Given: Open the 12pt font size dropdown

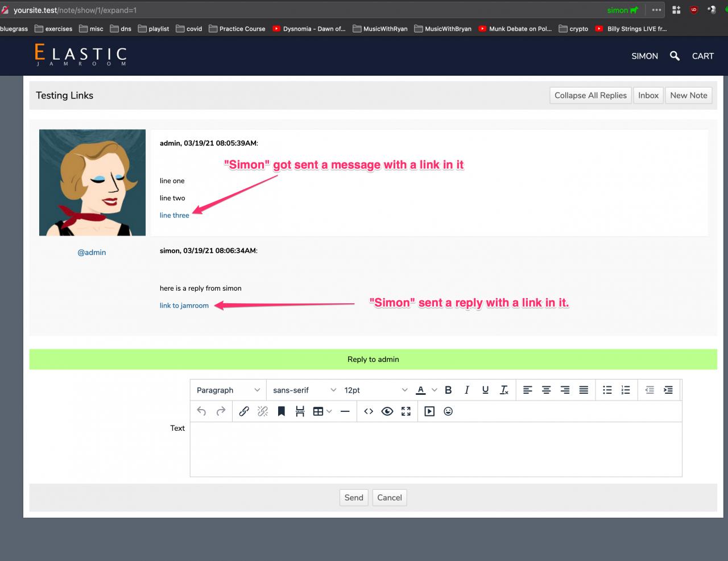Looking at the screenshot, I should click(375, 390).
